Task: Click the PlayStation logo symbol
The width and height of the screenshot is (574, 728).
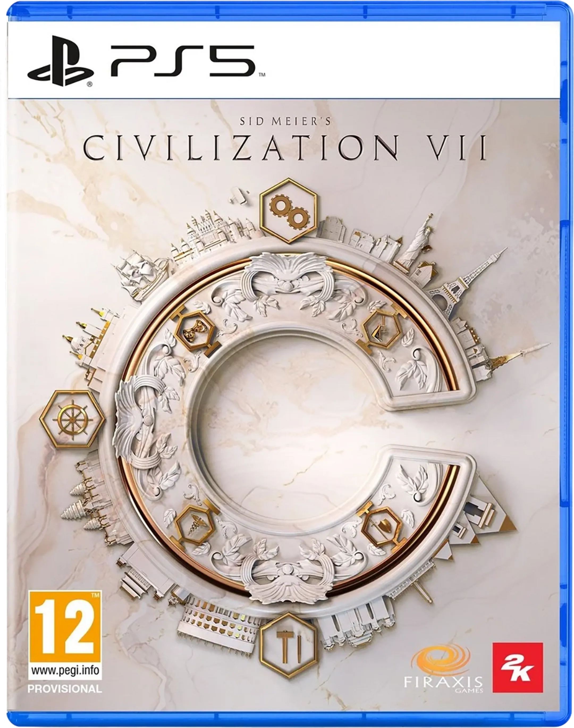Action: coord(61,61)
